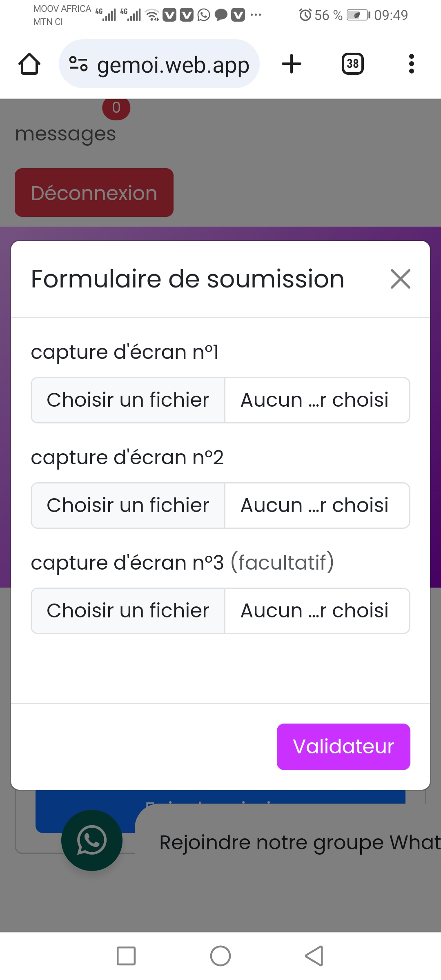Tap the messages label with badge
Image resolution: width=441 pixels, height=980 pixels.
pyautogui.click(x=65, y=134)
